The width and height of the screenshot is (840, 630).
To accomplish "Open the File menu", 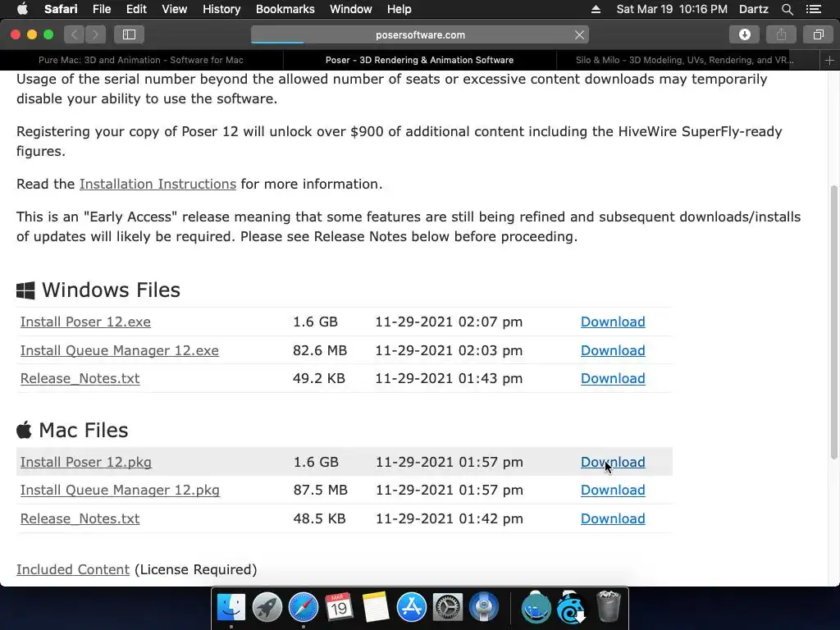I will point(101,9).
